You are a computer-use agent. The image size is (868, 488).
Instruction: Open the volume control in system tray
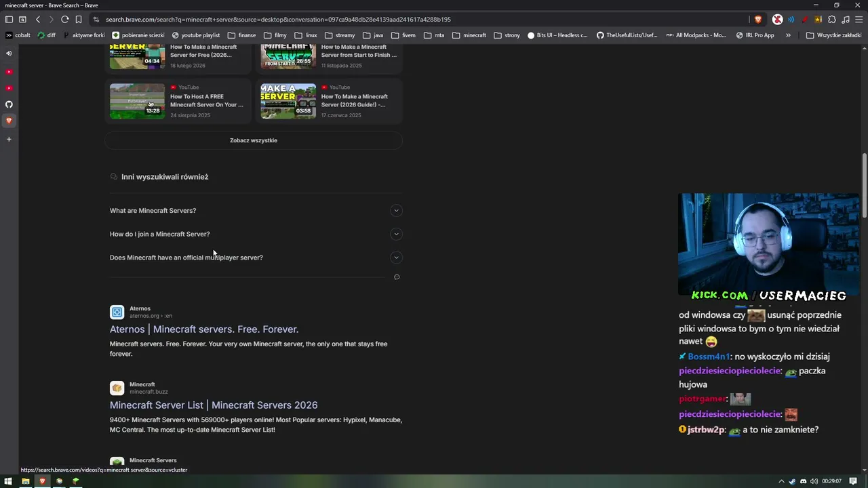coord(814,481)
